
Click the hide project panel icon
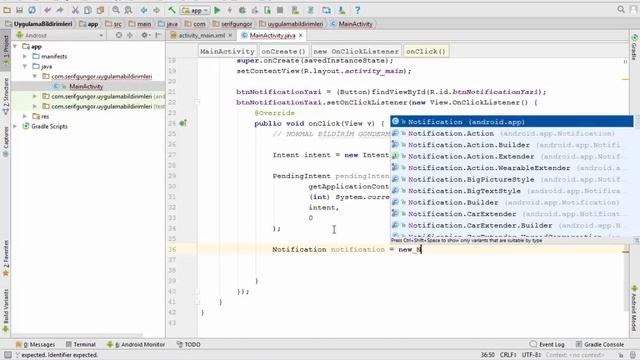pyautogui.click(x=158, y=36)
